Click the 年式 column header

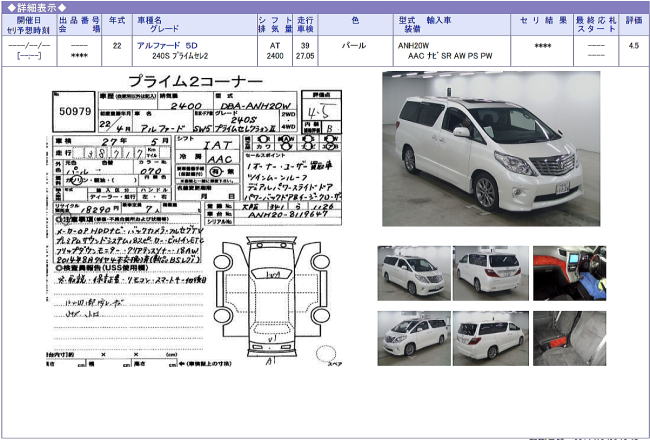click(117, 20)
